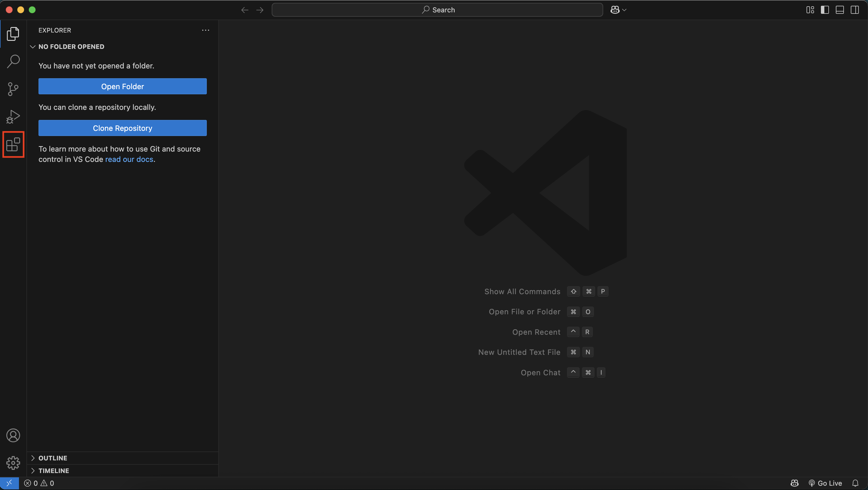The image size is (868, 490).
Task: Select the Run and Debug icon
Action: pyautogui.click(x=13, y=116)
